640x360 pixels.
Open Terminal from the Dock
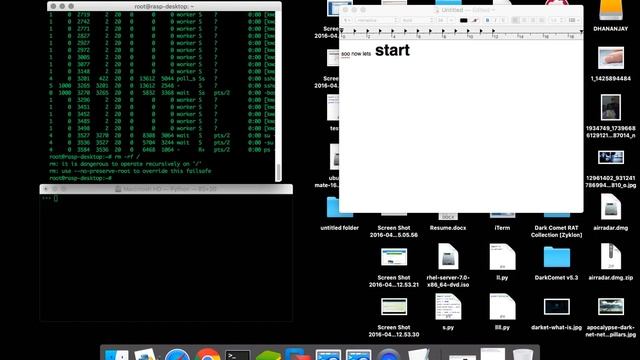click(238, 355)
